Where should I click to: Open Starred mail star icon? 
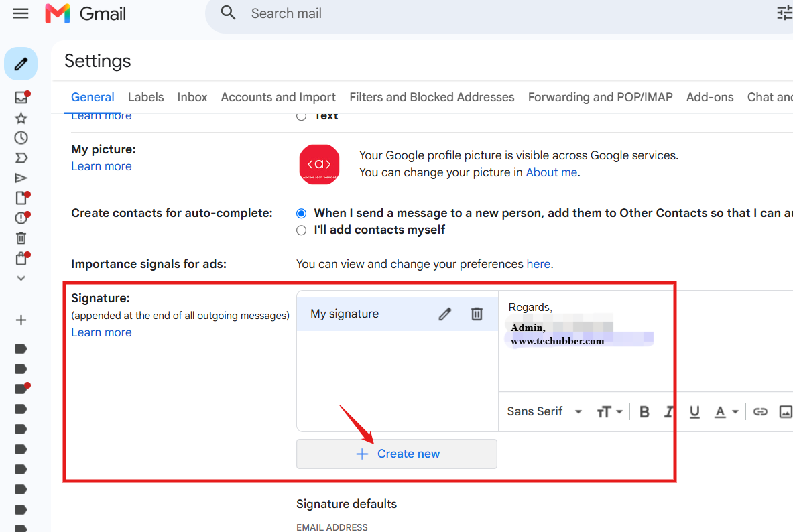21,119
